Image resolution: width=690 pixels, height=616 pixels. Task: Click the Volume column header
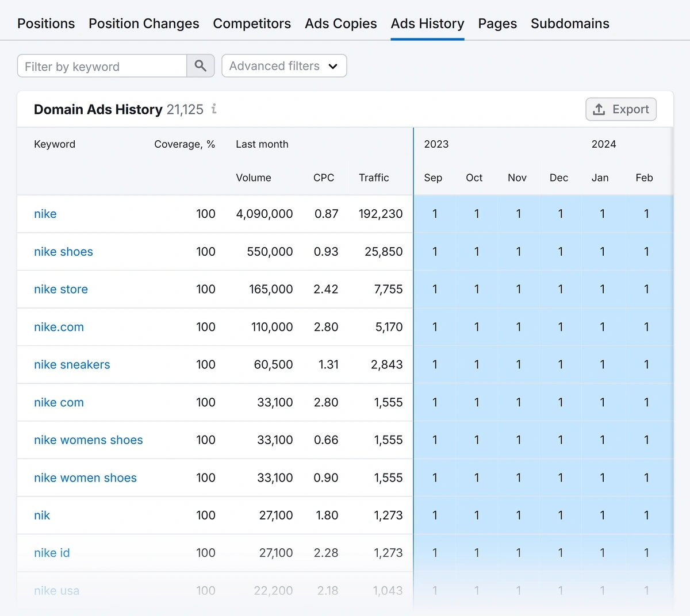click(x=254, y=178)
